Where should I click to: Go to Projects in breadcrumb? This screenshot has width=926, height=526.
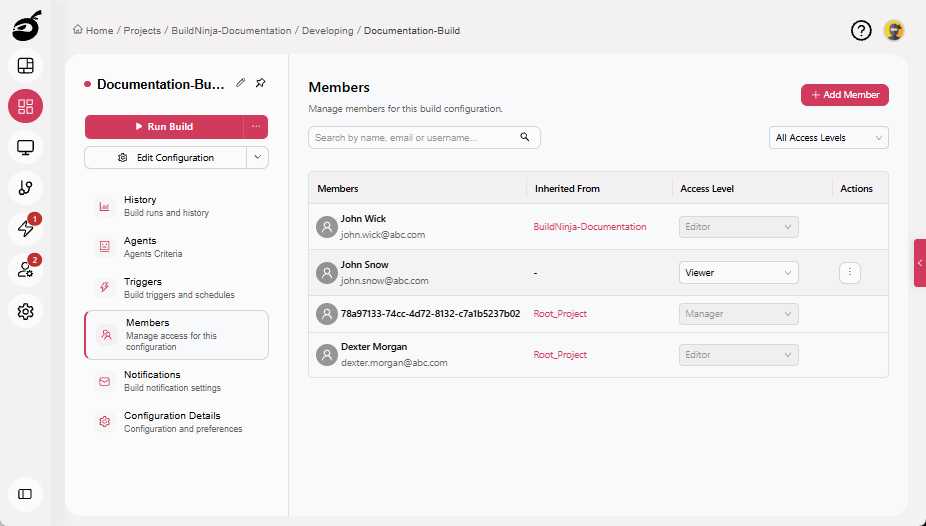click(142, 31)
